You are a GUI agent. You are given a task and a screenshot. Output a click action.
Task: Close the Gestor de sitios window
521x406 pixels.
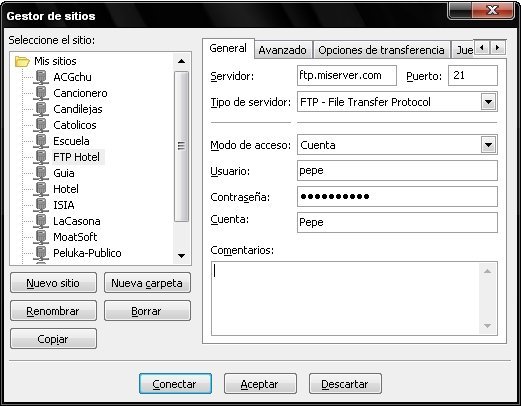[x=492, y=10]
